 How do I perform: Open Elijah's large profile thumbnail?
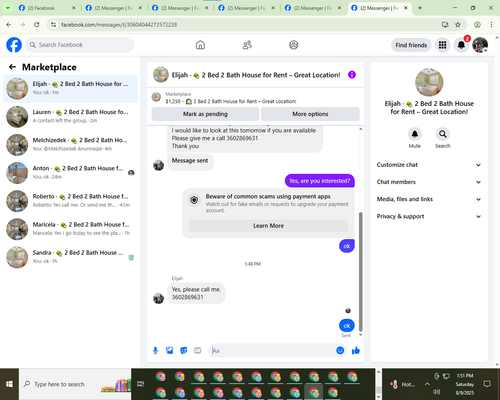click(x=429, y=82)
